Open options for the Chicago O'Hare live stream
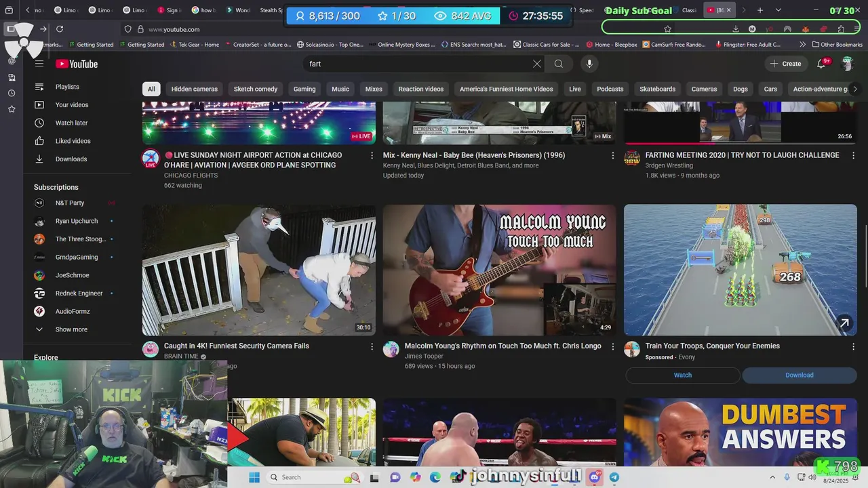 coord(372,155)
